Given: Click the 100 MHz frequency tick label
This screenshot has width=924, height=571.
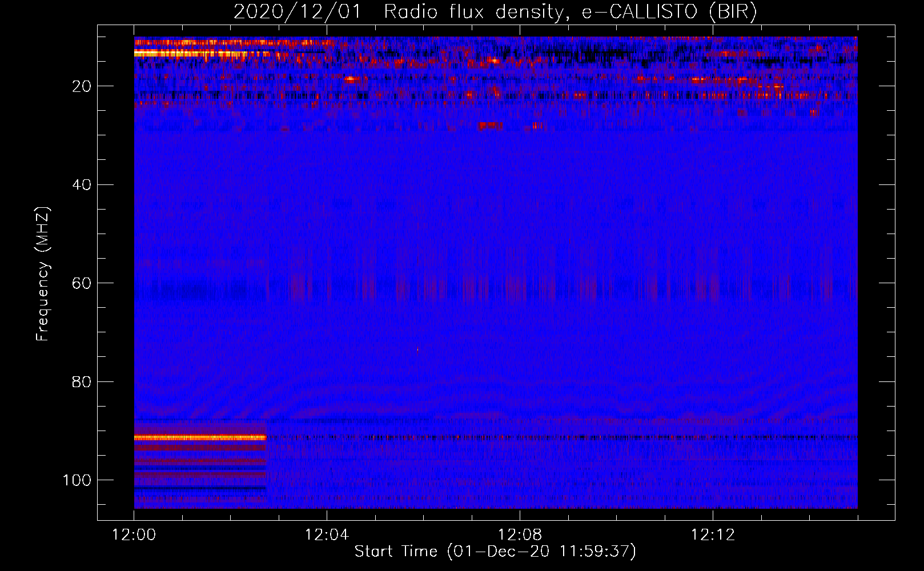Looking at the screenshot, I should coord(77,480).
